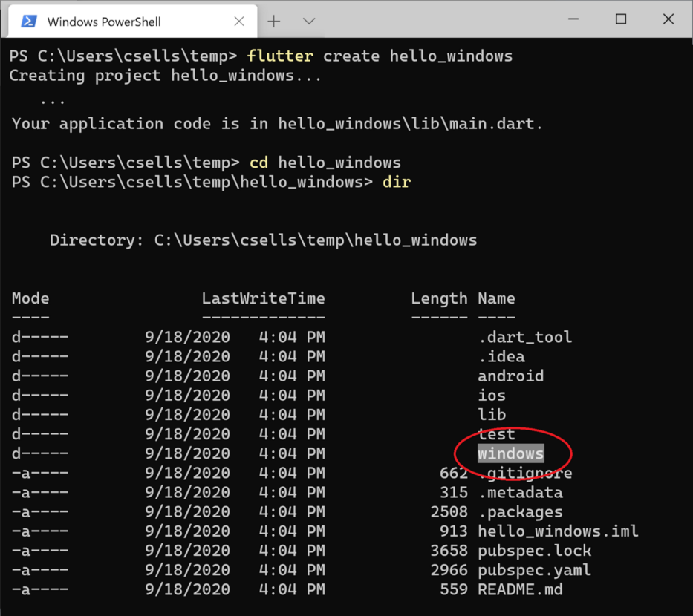Minimize the terminal window
The height and width of the screenshot is (616, 693).
click(x=573, y=19)
